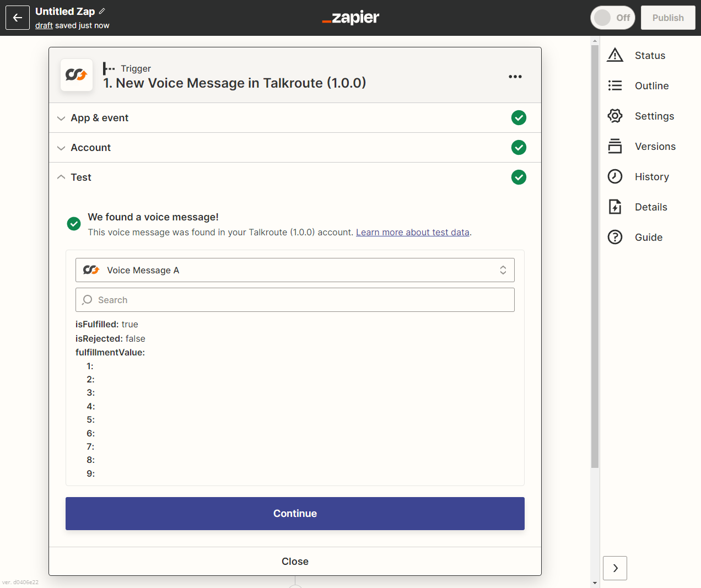Image resolution: width=701 pixels, height=588 pixels.
Task: Click the '9:' row under fulfillmentValue
Action: pos(90,473)
